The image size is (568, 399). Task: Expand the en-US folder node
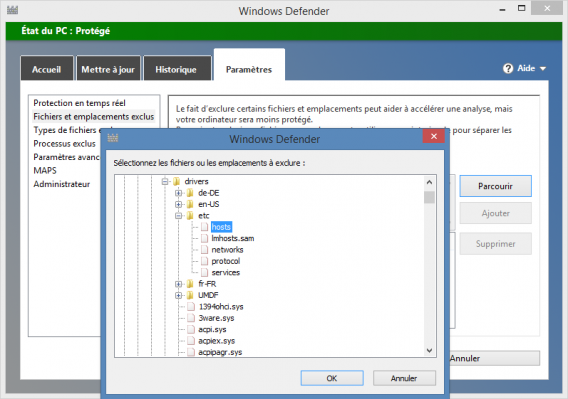point(178,204)
